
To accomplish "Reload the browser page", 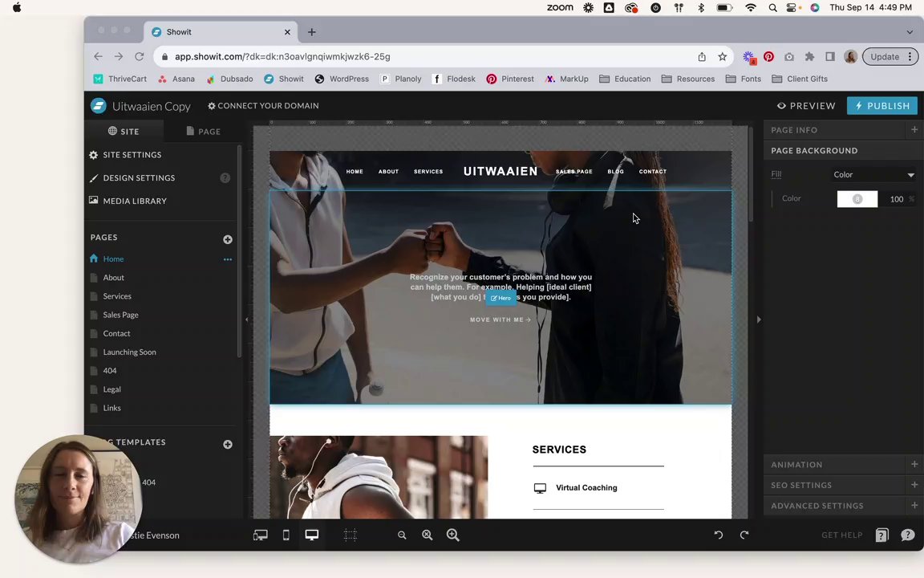I will (x=139, y=57).
